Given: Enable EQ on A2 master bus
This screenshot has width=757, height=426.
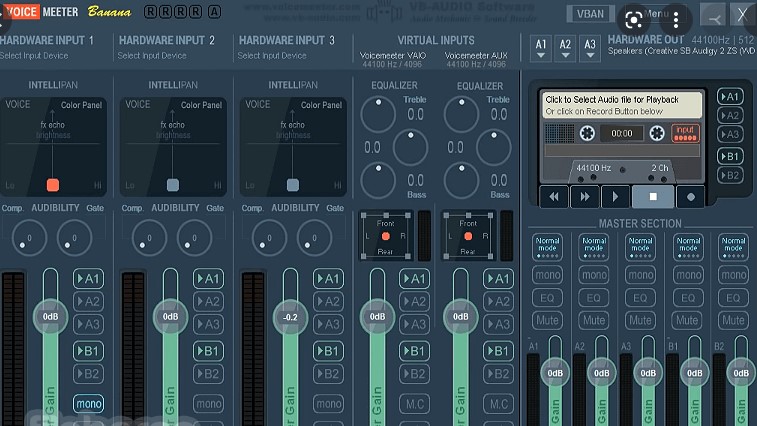Looking at the screenshot, I should pyautogui.click(x=594, y=298).
